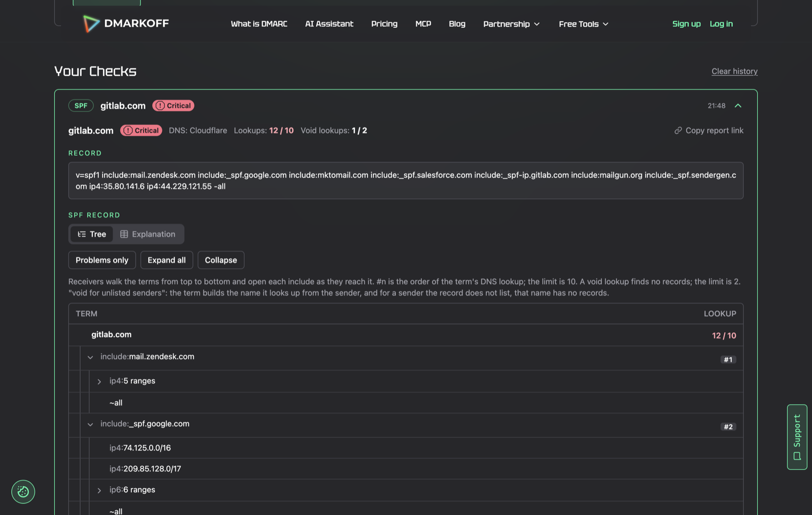The image size is (812, 515).
Task: Click the Copy report link
Action: 708,131
